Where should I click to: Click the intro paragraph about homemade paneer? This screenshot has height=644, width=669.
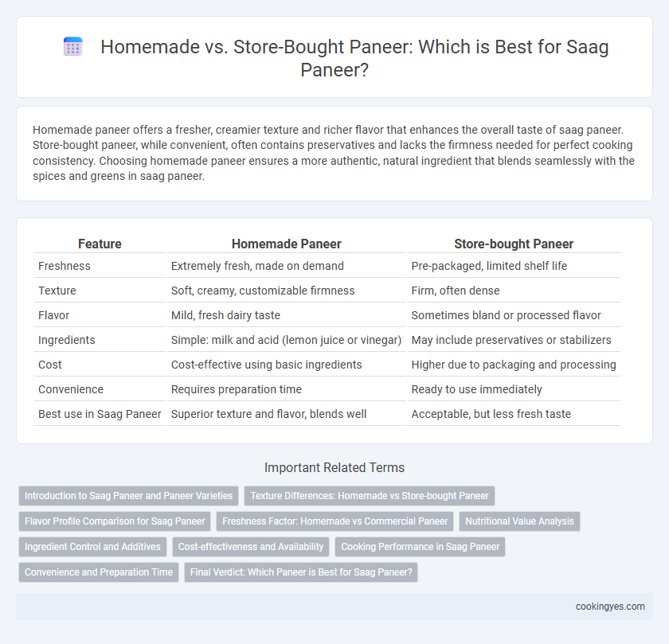[x=334, y=153]
